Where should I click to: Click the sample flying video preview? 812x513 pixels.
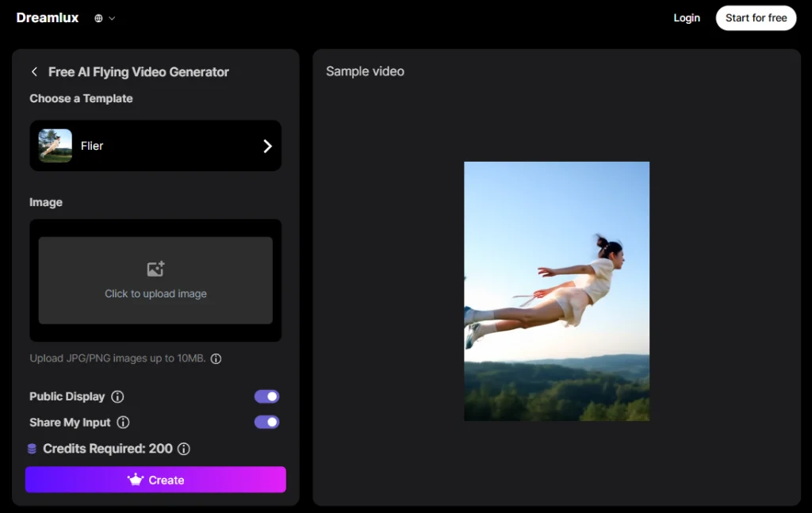point(556,291)
